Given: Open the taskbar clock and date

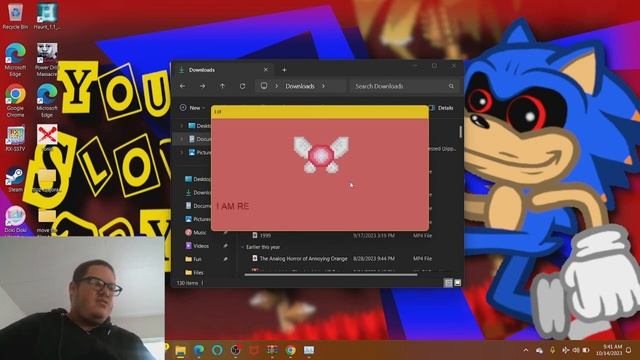Looking at the screenshot, I should [x=610, y=350].
